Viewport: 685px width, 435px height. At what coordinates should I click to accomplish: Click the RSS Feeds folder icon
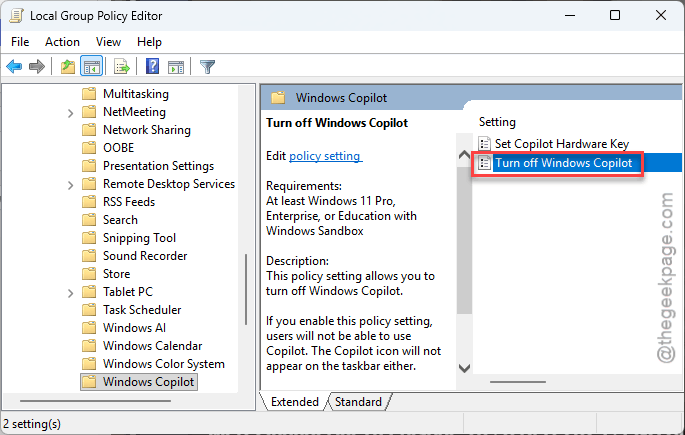click(x=89, y=202)
